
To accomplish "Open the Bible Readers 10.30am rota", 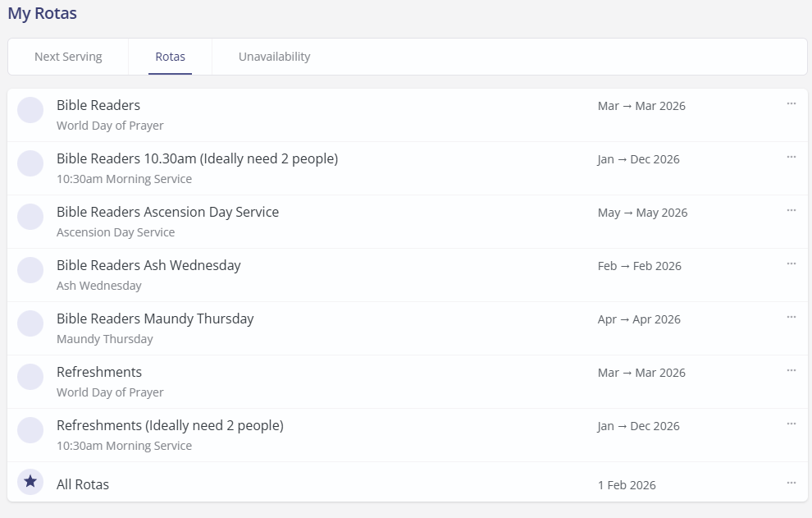I will [x=197, y=158].
